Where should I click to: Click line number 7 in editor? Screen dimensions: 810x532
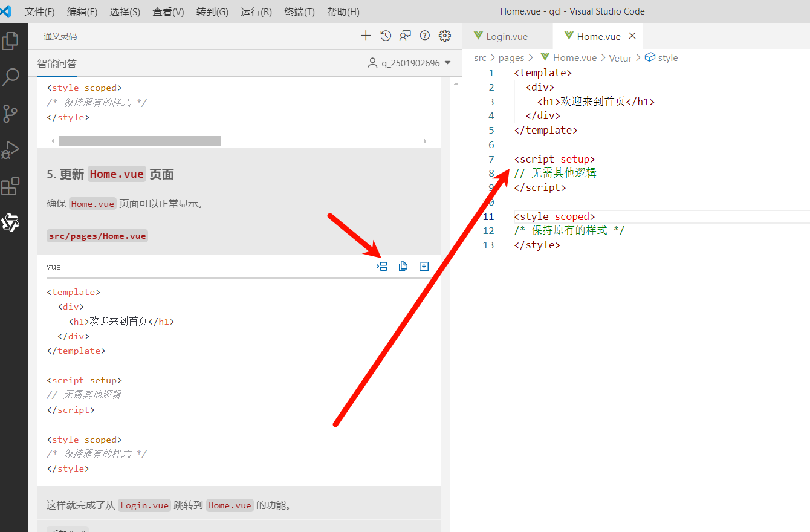(491, 159)
